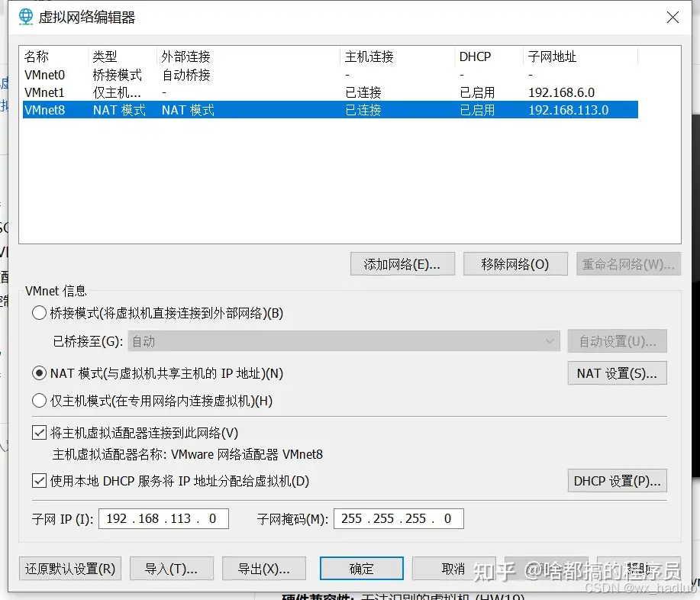Click the 导出(X)... button

click(x=264, y=568)
